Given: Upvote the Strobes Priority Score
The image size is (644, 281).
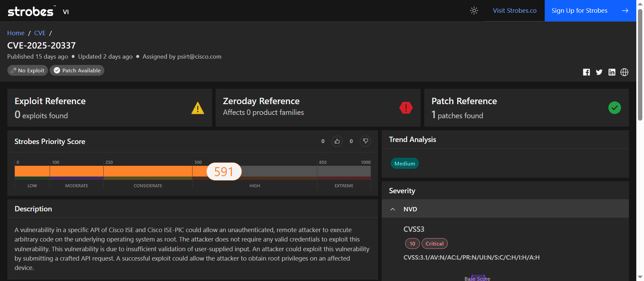Looking at the screenshot, I should tap(337, 141).
